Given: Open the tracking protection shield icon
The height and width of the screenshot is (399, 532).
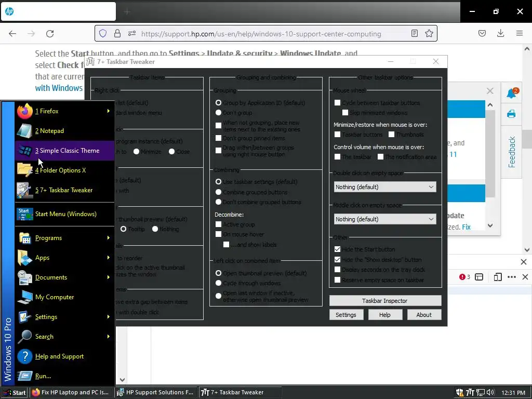Looking at the screenshot, I should click(x=103, y=34).
